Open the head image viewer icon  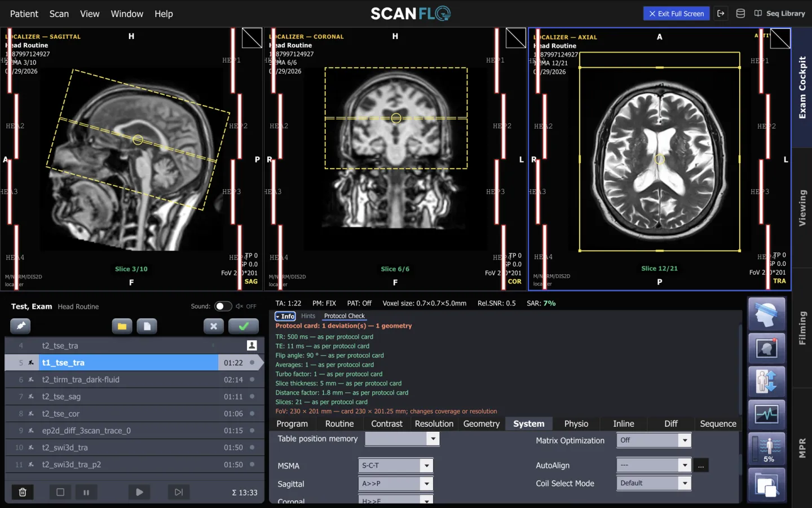pyautogui.click(x=767, y=348)
